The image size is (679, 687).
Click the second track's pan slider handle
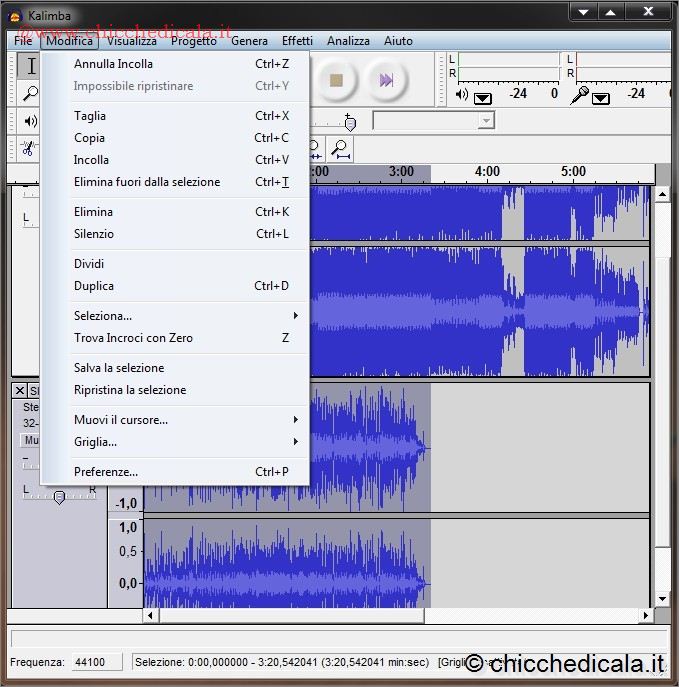pyautogui.click(x=59, y=497)
